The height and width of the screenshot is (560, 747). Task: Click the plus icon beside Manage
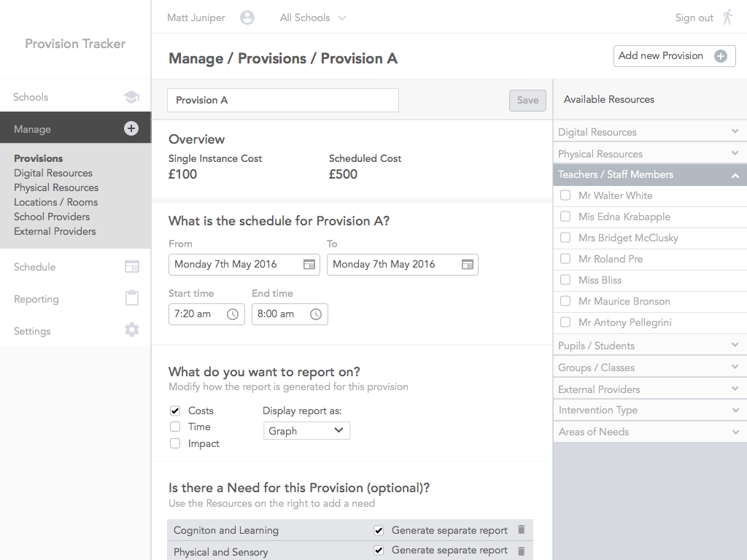[131, 128]
